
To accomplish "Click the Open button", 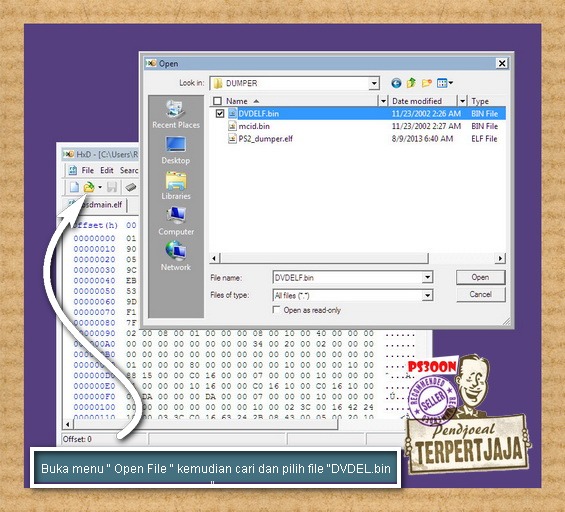I will click(481, 277).
